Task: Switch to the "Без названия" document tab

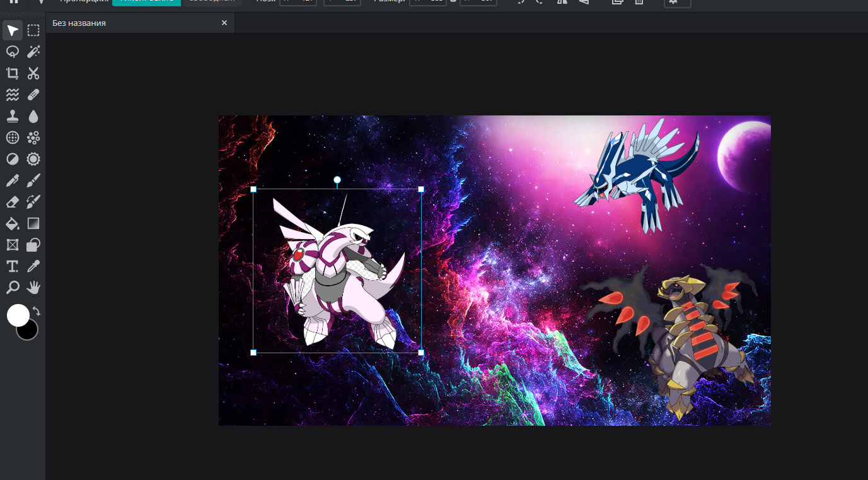Action: pos(79,23)
